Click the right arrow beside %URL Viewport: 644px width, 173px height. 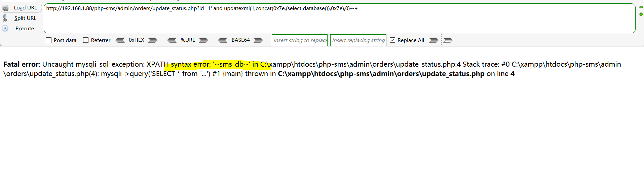[203, 40]
